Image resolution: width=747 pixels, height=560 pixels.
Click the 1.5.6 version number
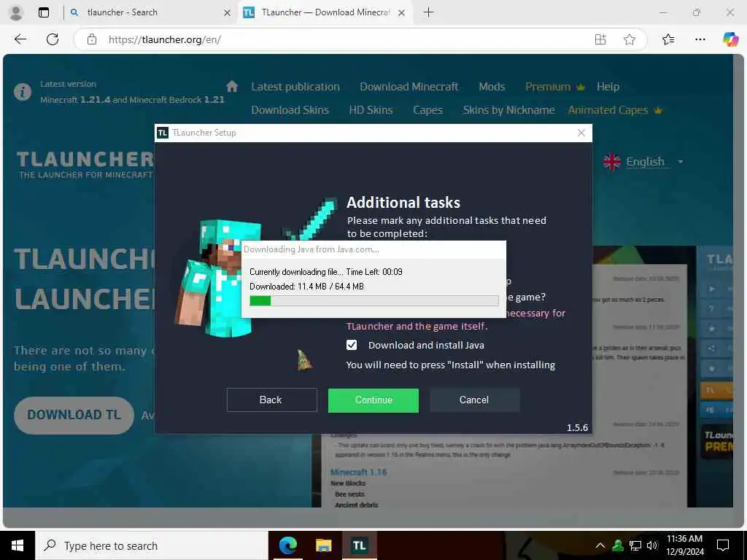tap(577, 427)
